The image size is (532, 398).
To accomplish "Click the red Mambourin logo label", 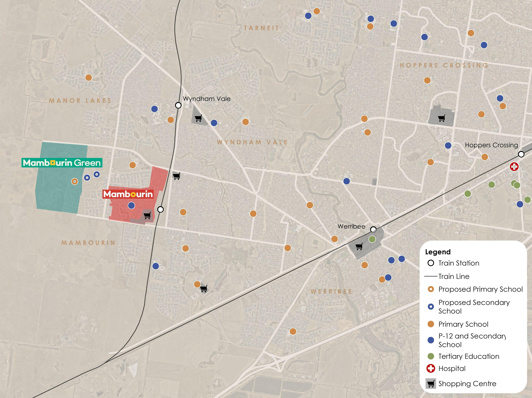I will click(x=128, y=194).
